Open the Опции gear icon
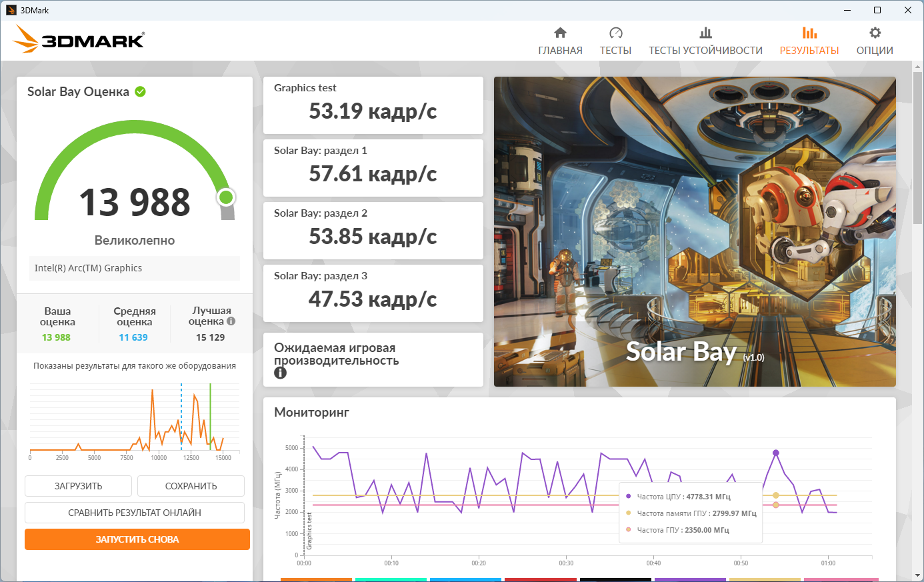This screenshot has width=924, height=582. [x=875, y=33]
